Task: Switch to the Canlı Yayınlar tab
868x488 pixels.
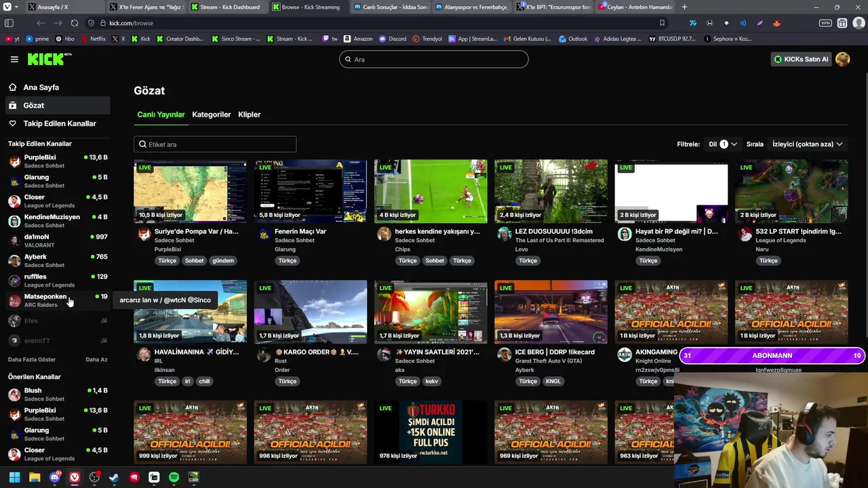Action: (161, 115)
